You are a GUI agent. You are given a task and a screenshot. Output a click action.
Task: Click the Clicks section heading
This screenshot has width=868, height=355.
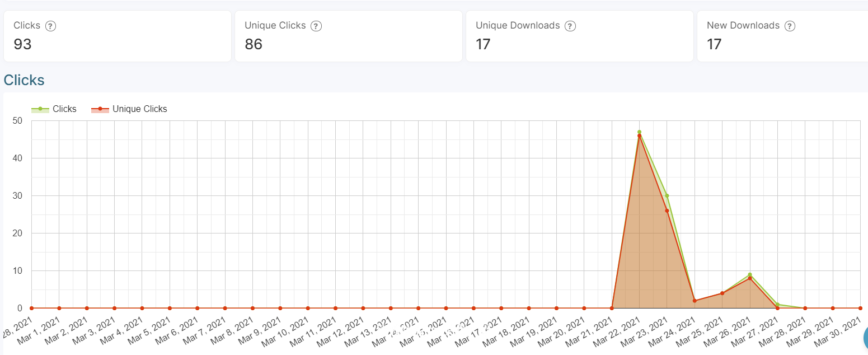click(x=24, y=80)
